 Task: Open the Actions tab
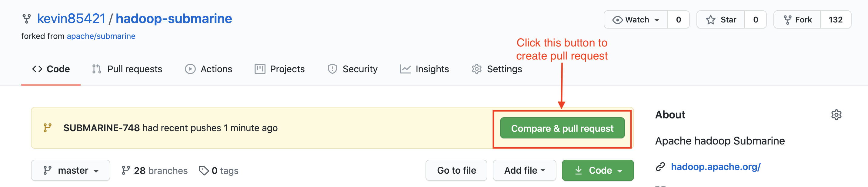point(209,69)
